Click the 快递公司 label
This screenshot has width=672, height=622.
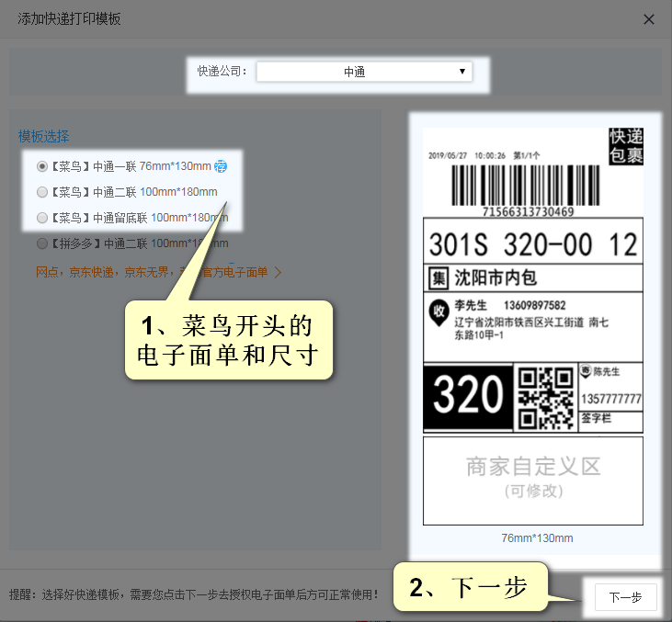(222, 71)
